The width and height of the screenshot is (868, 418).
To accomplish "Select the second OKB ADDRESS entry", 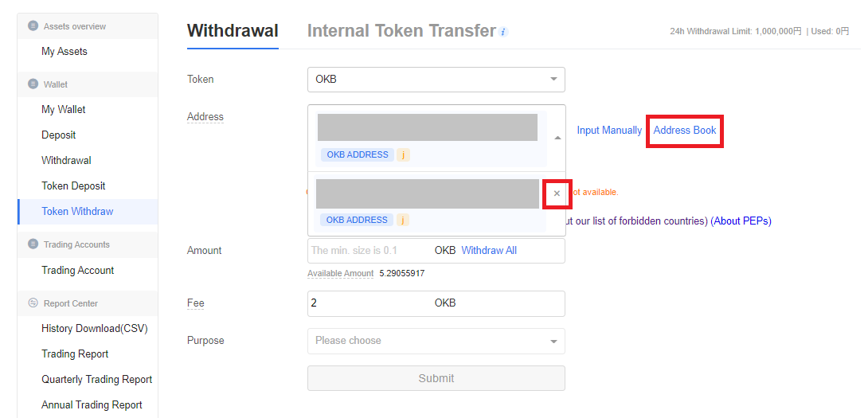I will point(429,204).
